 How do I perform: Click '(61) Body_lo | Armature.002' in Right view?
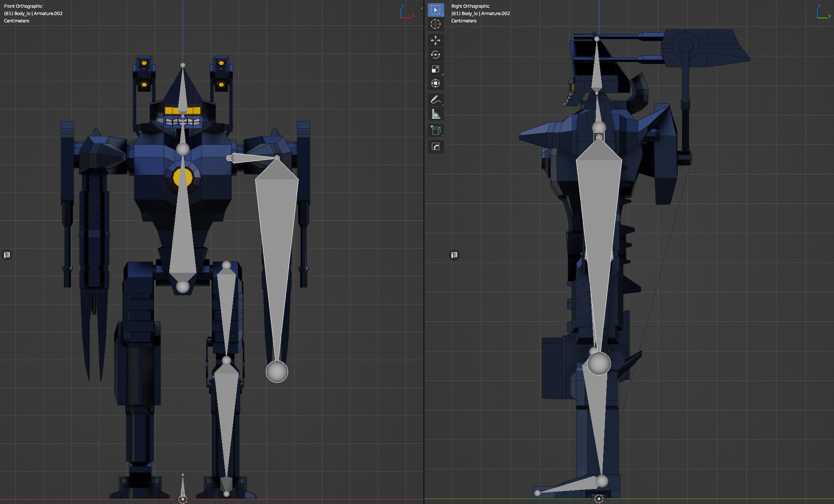[x=481, y=13]
